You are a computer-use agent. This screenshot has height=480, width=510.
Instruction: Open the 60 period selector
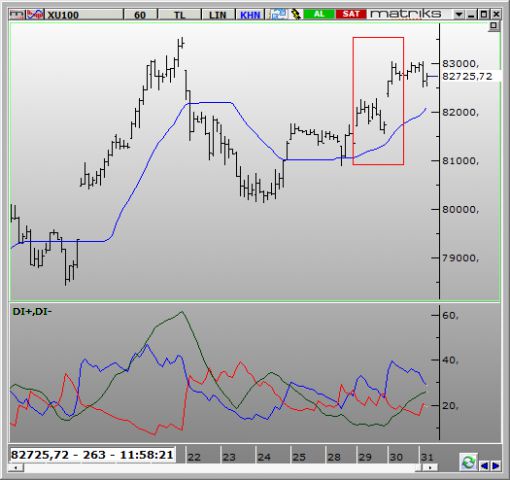140,15
